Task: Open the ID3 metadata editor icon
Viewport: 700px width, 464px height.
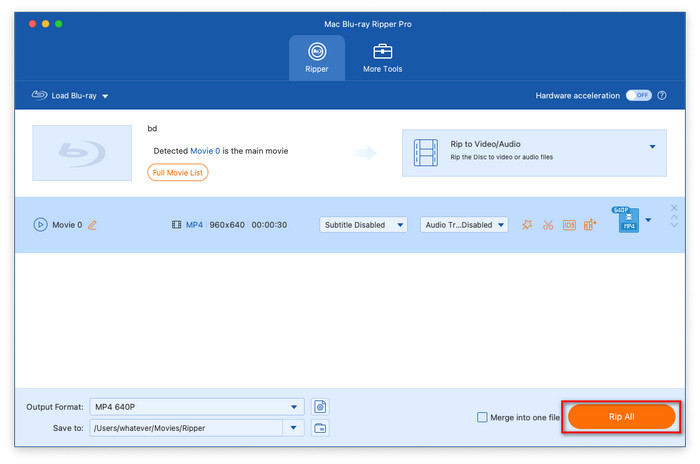Action: [569, 225]
